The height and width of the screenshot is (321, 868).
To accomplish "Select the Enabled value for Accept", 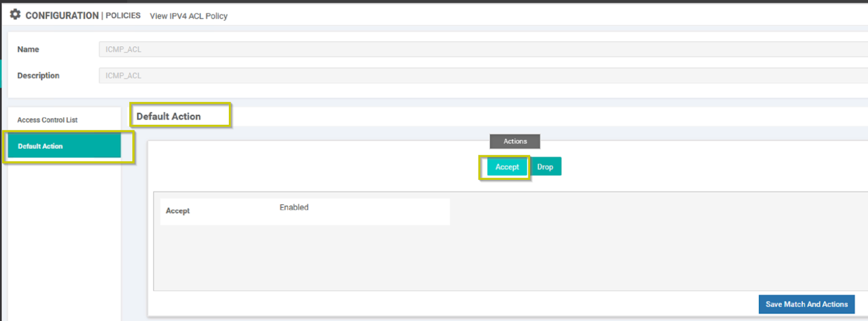I will point(294,207).
